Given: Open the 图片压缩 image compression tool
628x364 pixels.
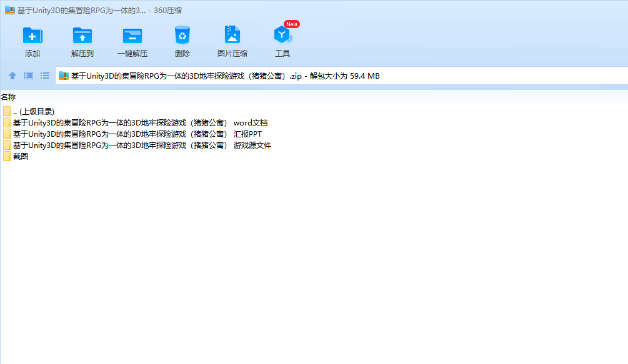Looking at the screenshot, I should coord(232,35).
